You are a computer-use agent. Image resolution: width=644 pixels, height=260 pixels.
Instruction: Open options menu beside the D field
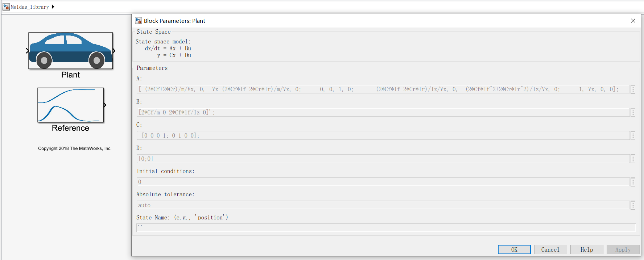pos(633,159)
